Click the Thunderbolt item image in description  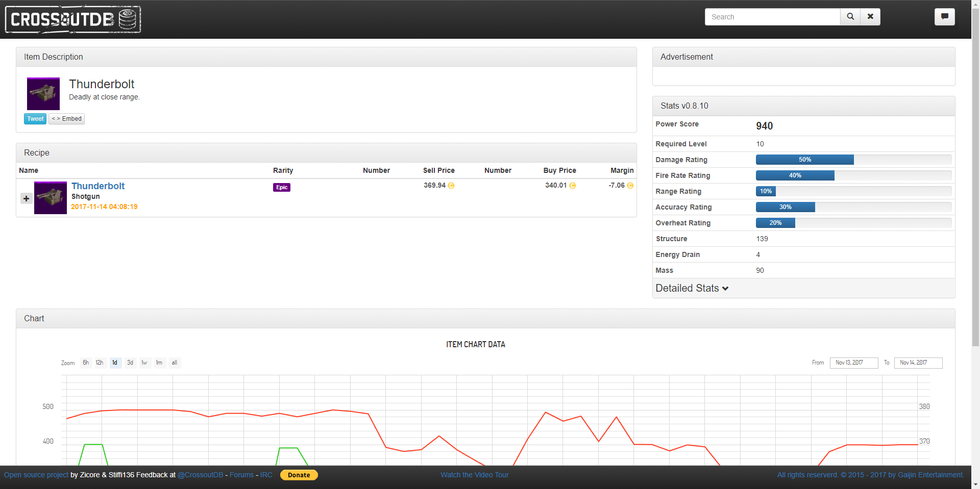click(x=43, y=94)
